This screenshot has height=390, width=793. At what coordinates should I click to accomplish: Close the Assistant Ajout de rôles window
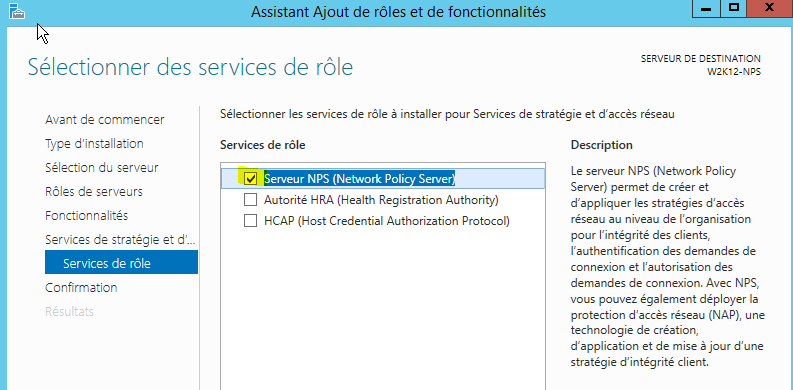(x=770, y=9)
